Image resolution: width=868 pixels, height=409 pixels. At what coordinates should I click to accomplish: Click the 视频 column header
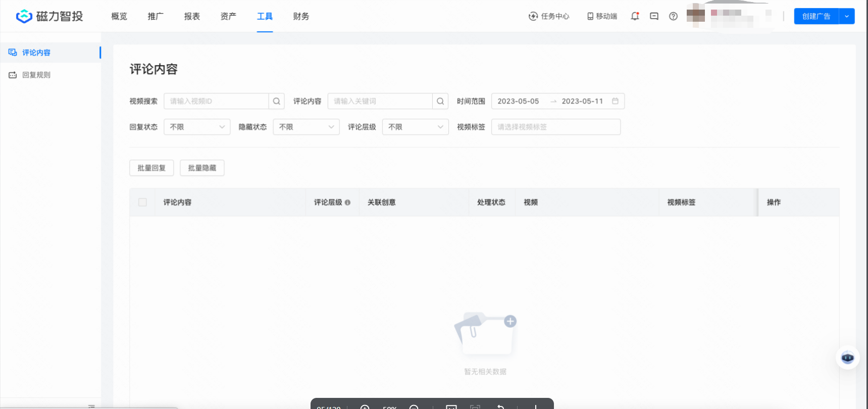531,202
